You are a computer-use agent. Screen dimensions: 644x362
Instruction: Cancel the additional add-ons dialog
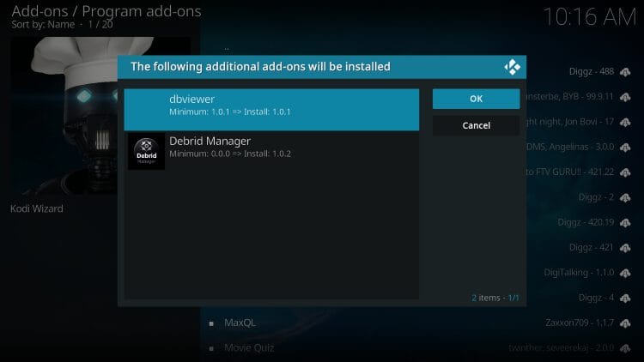[x=476, y=125]
